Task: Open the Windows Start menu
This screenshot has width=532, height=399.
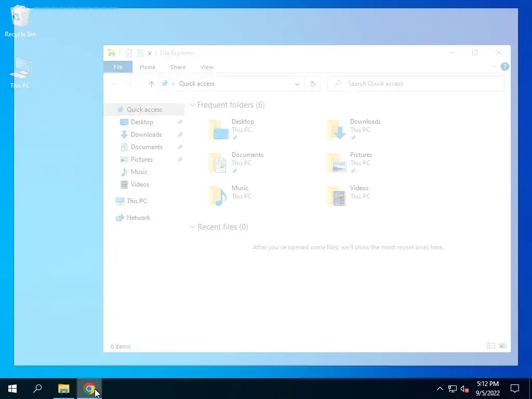Action: pos(12,389)
